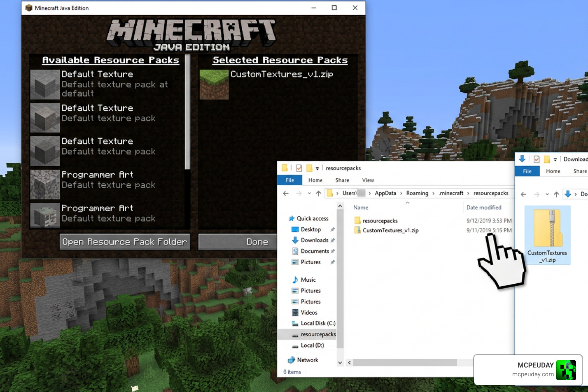Select CustomTextures_v1.zip in file list
Image resolution: width=588 pixels, height=392 pixels.
tap(386, 230)
